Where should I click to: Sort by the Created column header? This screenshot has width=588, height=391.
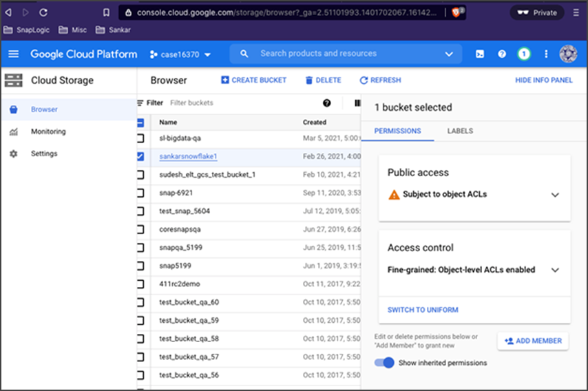click(315, 123)
